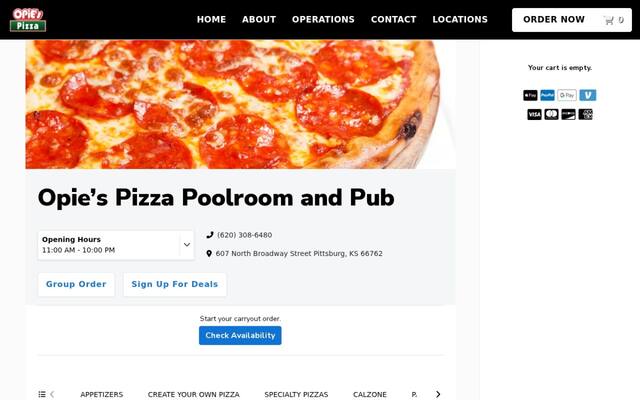The image size is (640, 400).
Task: Select the CREATE YOUR OWN PIZZA tab
Action: [193, 394]
